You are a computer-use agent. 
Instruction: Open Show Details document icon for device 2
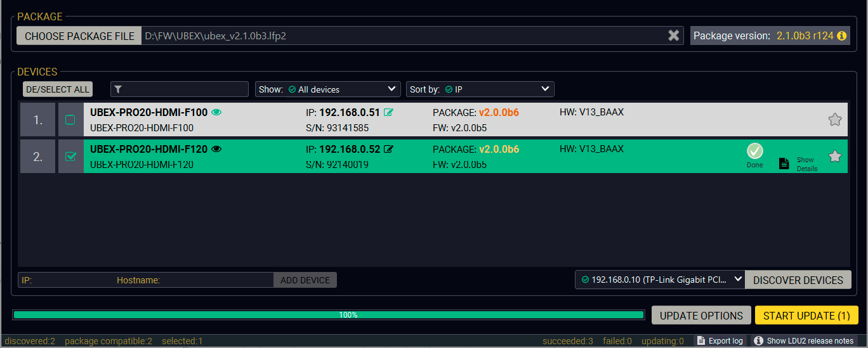tap(784, 164)
